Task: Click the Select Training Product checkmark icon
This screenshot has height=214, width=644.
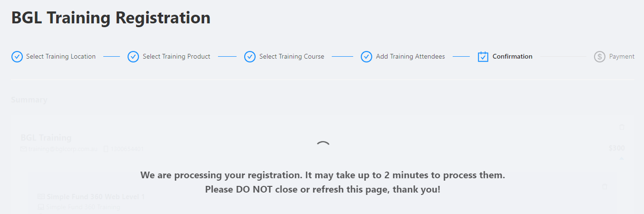Action: tap(133, 57)
